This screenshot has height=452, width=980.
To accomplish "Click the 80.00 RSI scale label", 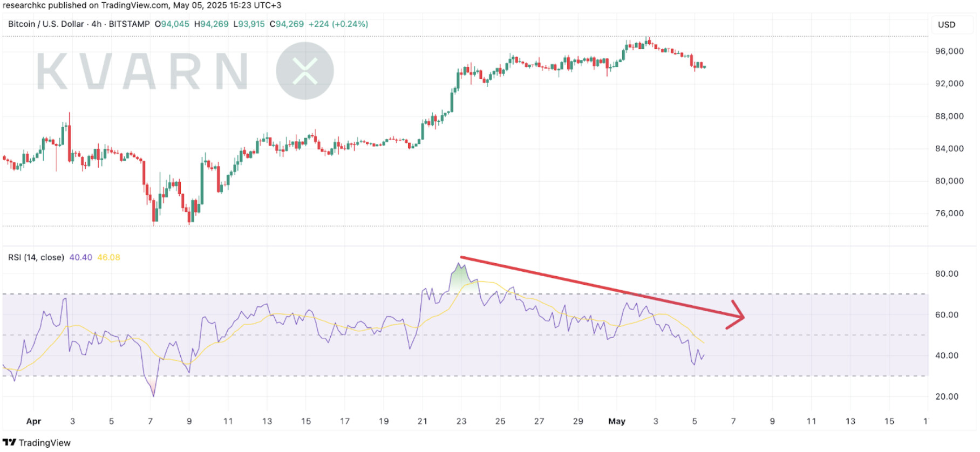I will (x=947, y=273).
